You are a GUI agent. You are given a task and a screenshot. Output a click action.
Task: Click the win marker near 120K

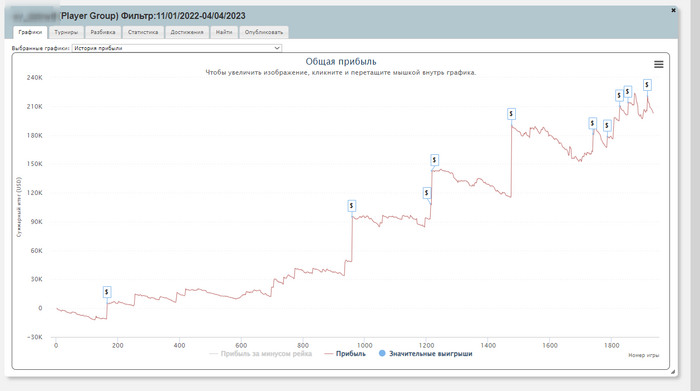pyautogui.click(x=427, y=193)
